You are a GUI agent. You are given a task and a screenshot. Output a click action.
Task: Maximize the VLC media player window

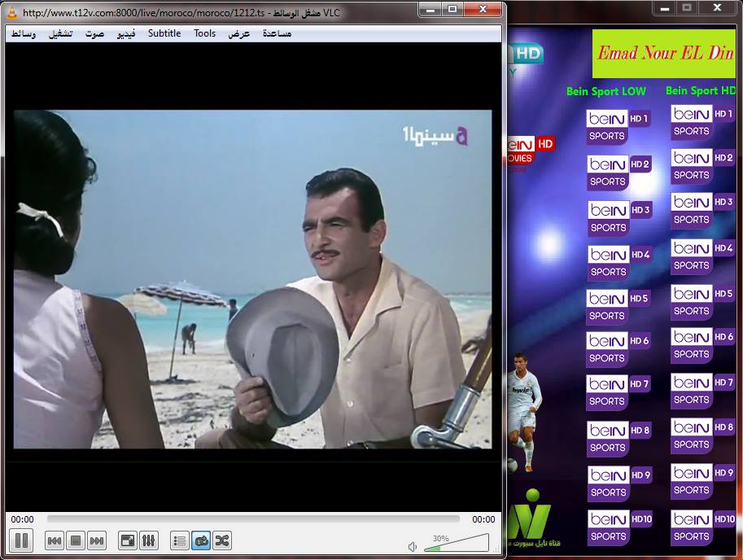[452, 10]
